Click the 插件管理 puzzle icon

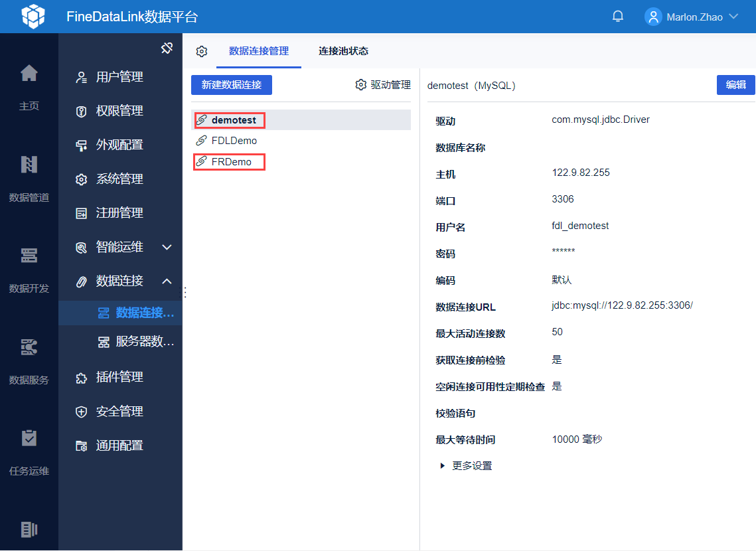[82, 378]
